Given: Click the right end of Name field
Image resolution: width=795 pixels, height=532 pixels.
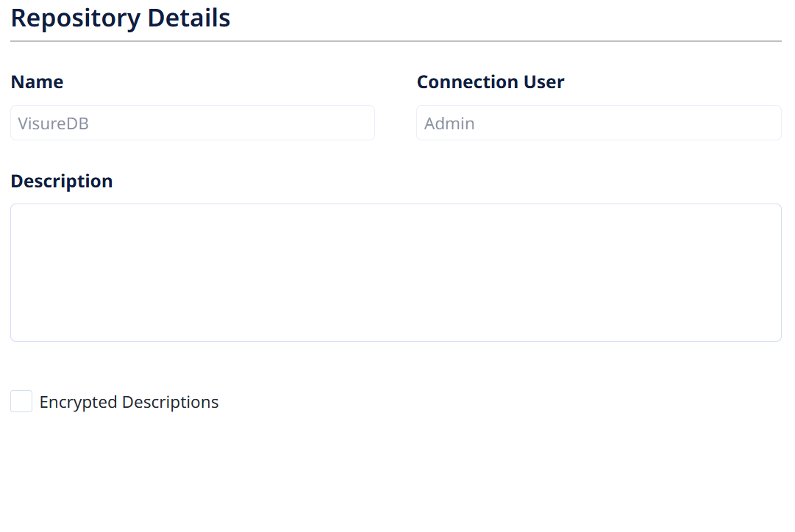Looking at the screenshot, I should click(365, 123).
